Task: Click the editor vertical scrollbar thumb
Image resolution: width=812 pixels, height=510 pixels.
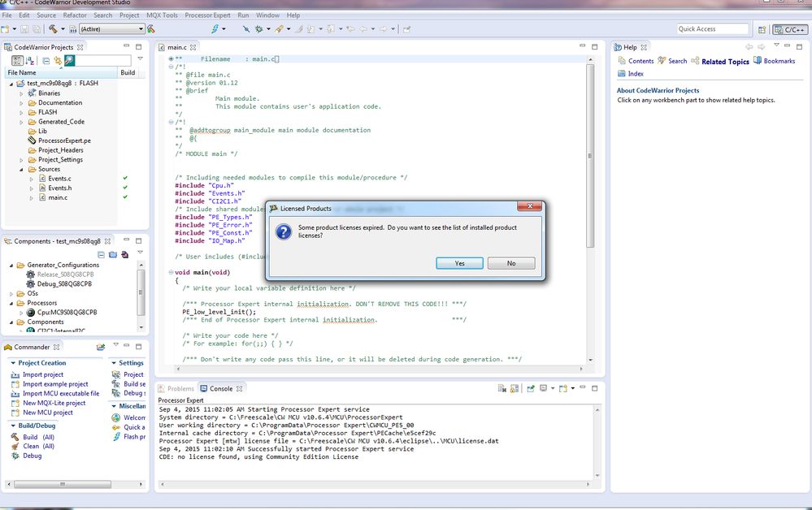Action: [590, 155]
